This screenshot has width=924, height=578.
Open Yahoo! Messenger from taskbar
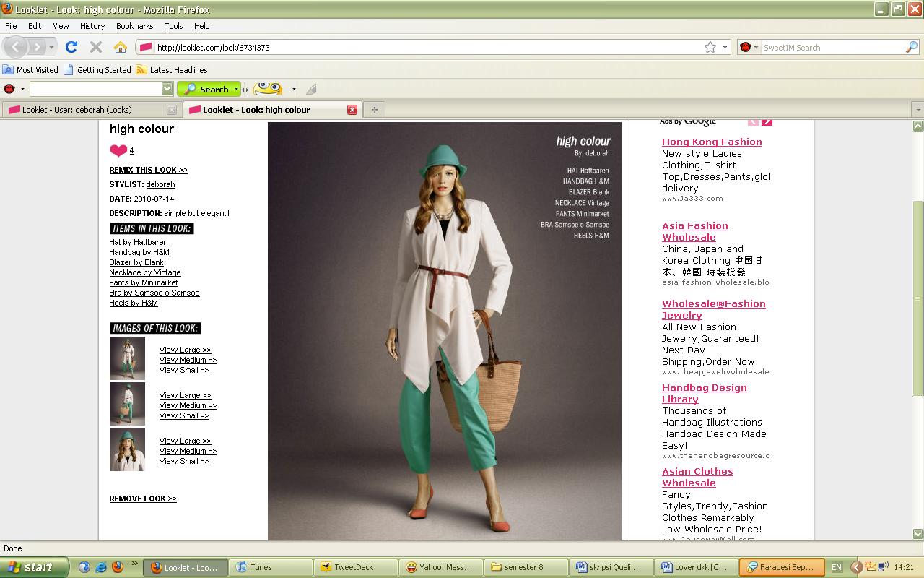pos(440,567)
